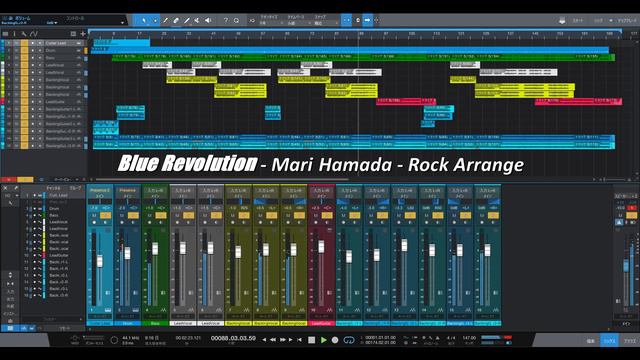Show automation curve icon above tracks
Image resolution: width=640 pixels, height=360 pixels.
click(34, 34)
